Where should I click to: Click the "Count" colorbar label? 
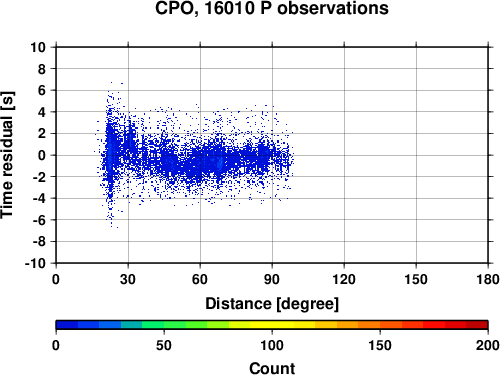pyautogui.click(x=272, y=369)
